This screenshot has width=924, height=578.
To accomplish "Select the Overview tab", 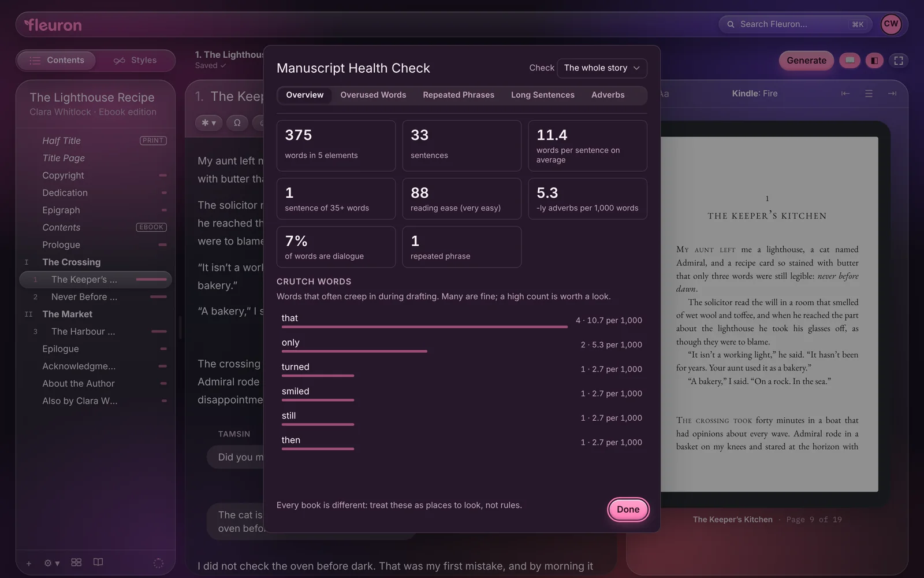I will coord(305,95).
